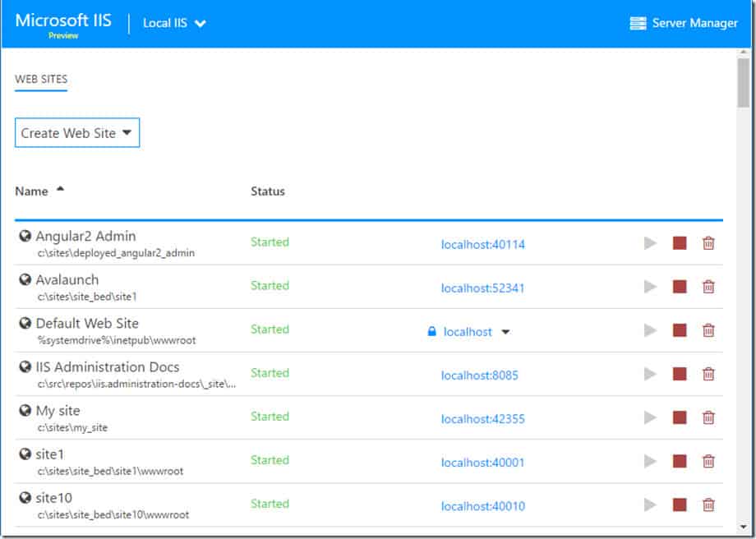Start the Avalaunch site
The height and width of the screenshot is (539, 756).
pyautogui.click(x=651, y=287)
